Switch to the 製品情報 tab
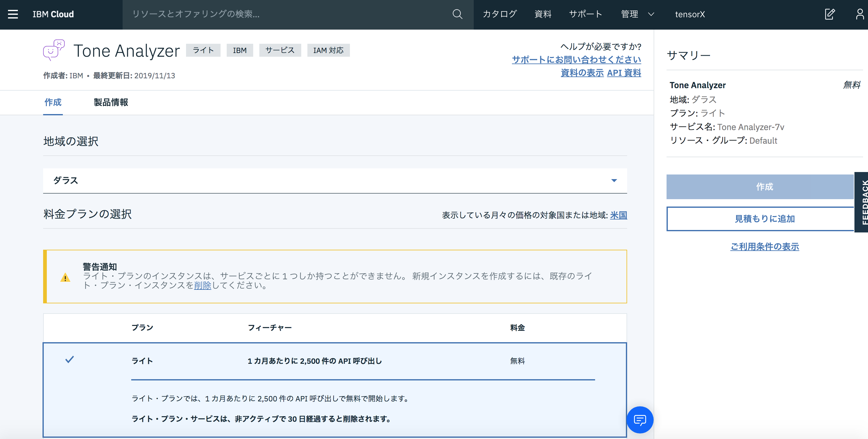 [x=111, y=102]
